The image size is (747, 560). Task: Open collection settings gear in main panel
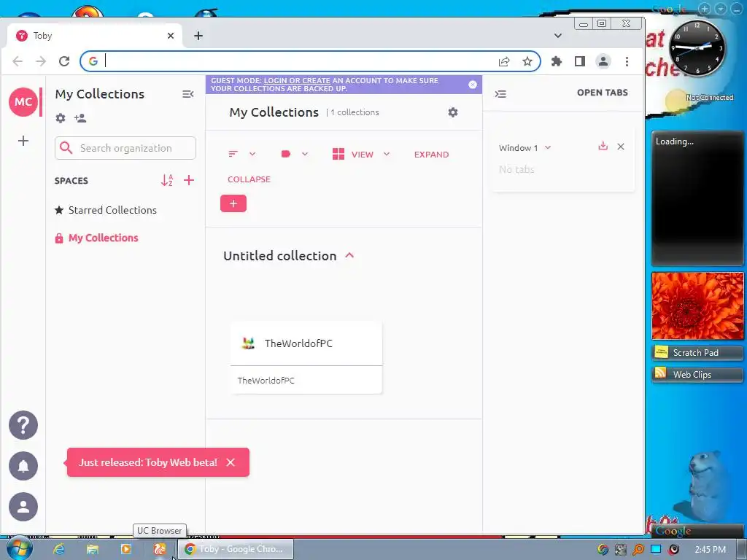tap(452, 112)
